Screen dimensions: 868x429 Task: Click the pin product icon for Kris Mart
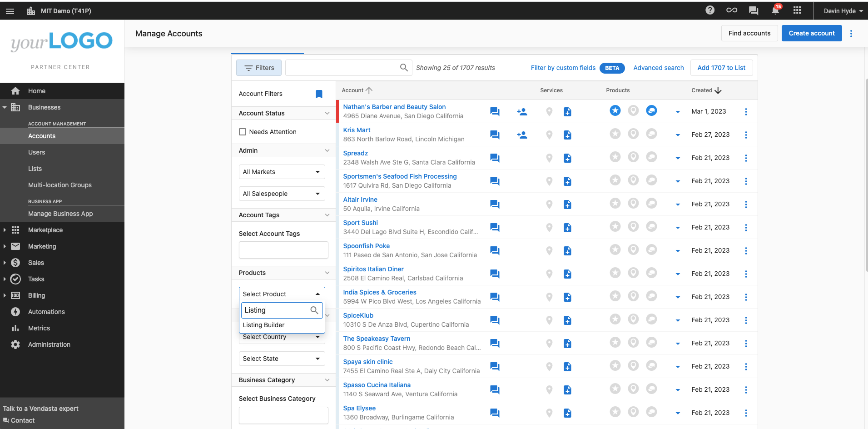pyautogui.click(x=633, y=134)
